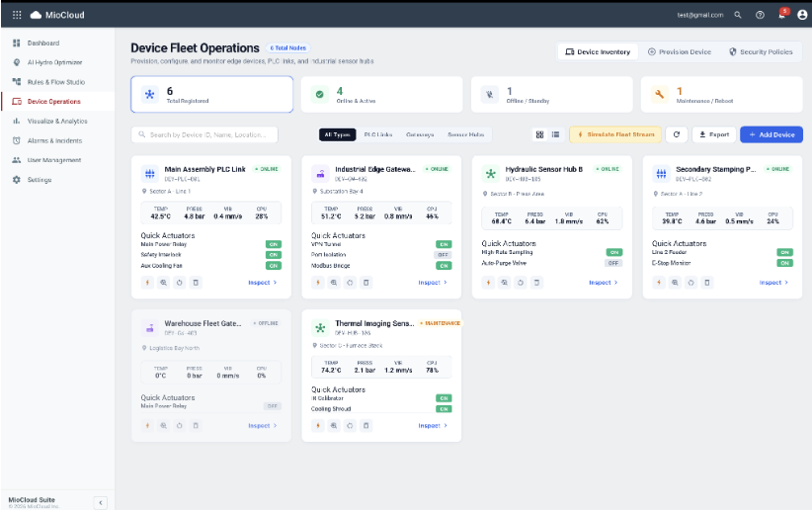Open the Provision Device tab
Screen dimensions: 812x510
tap(680, 51)
